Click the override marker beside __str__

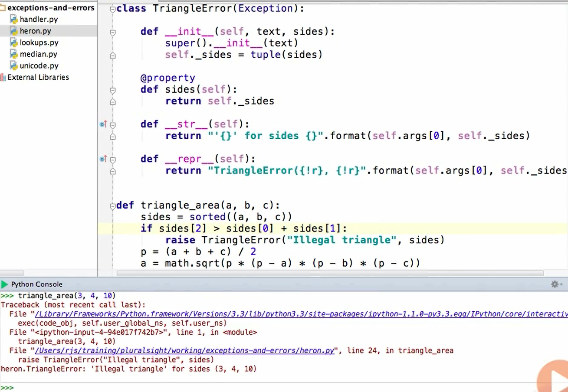103,124
